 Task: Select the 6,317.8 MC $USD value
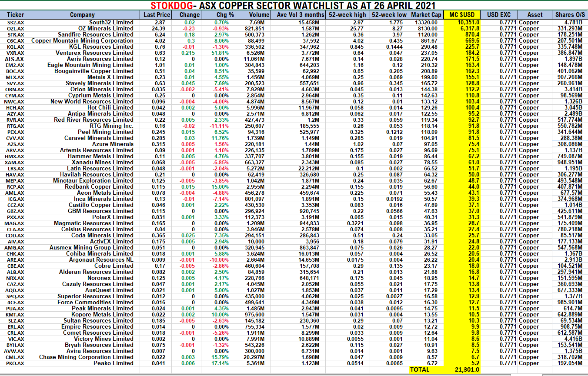click(469, 28)
